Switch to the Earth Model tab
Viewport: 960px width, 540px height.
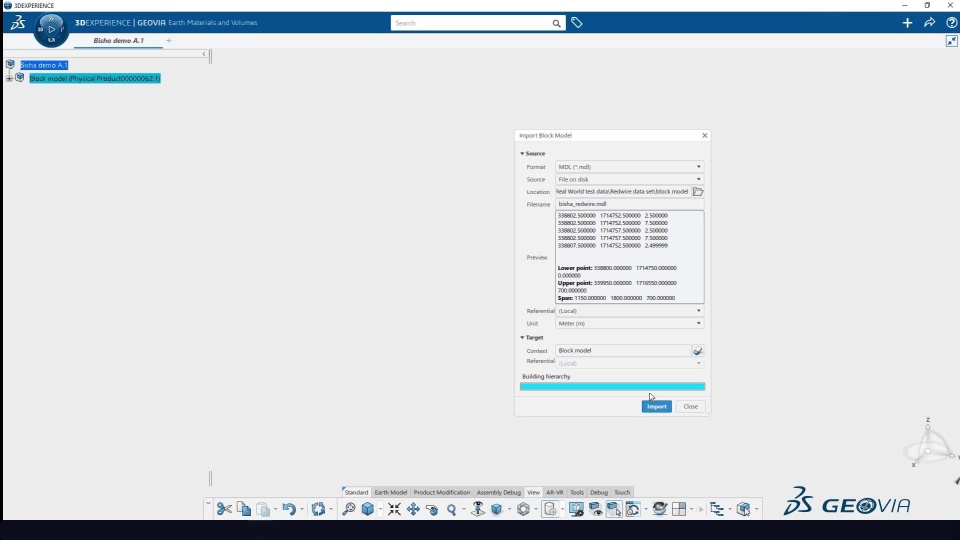pos(391,492)
